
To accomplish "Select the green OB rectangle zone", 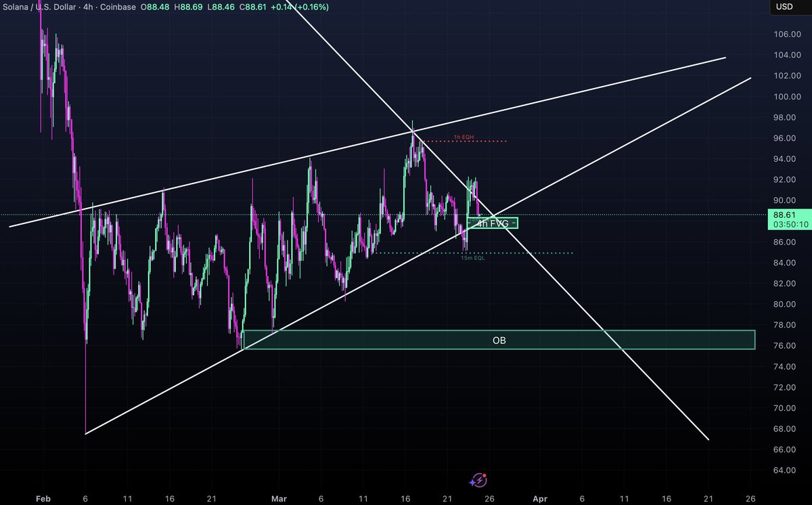I will (x=499, y=340).
